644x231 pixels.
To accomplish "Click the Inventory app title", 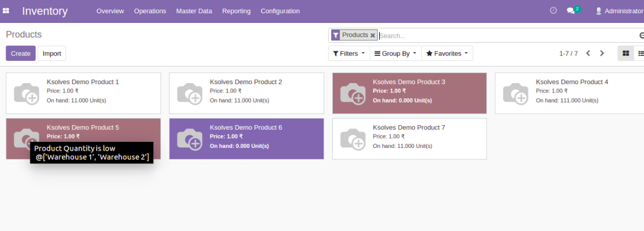I will pyautogui.click(x=45, y=11).
